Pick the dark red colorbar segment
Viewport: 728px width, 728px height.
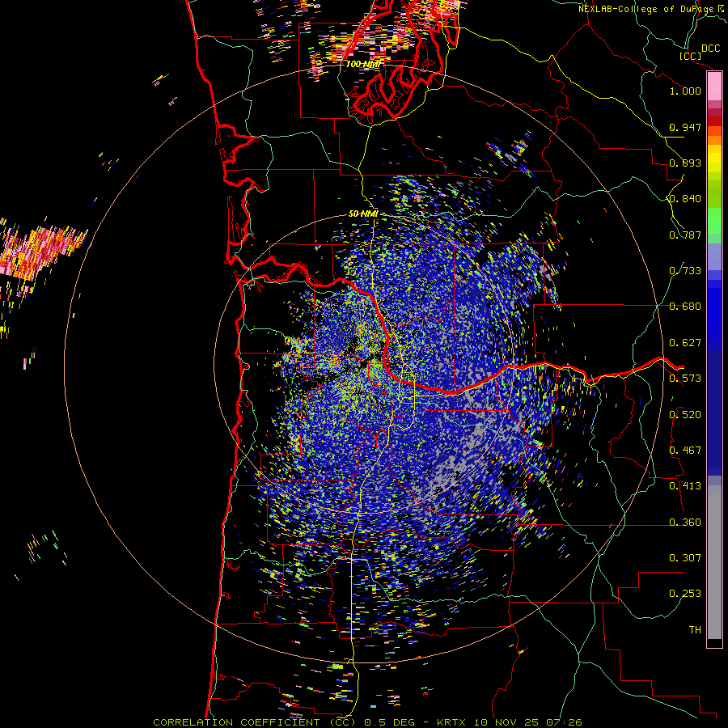(x=714, y=121)
